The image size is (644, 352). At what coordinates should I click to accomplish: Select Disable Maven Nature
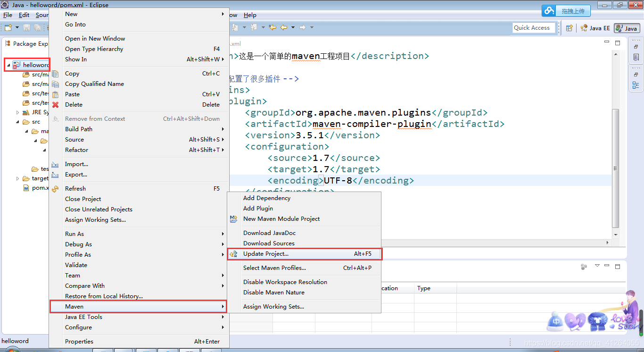pos(304,293)
